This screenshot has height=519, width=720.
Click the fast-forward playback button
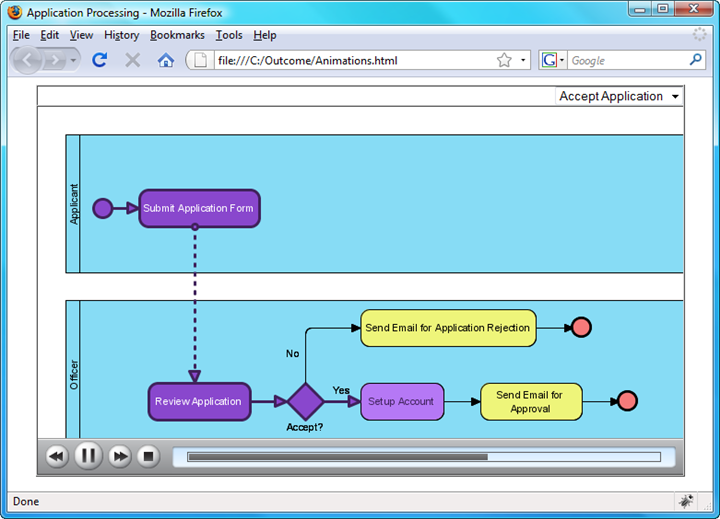pyautogui.click(x=120, y=457)
